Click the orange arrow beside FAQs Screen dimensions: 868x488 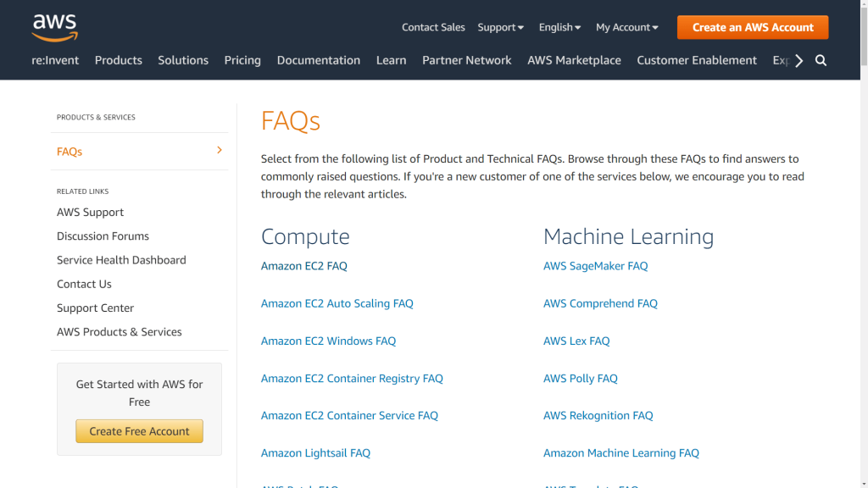coord(219,151)
